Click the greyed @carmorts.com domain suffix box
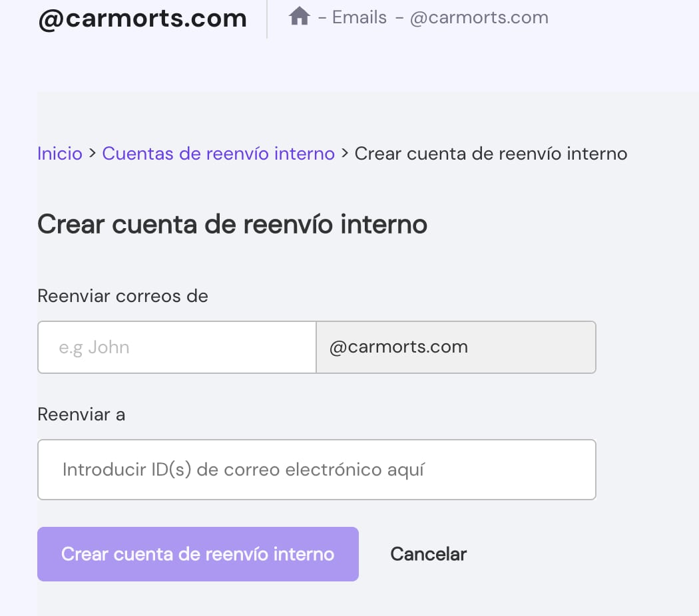 coord(456,347)
